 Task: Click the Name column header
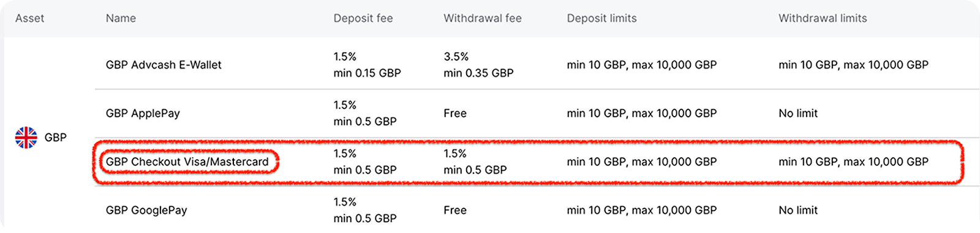(121, 18)
